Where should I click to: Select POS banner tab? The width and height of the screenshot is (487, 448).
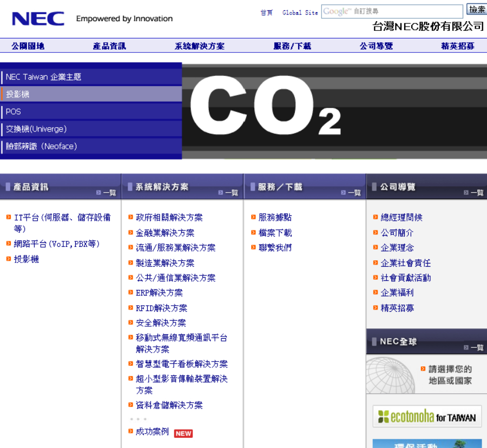91,111
